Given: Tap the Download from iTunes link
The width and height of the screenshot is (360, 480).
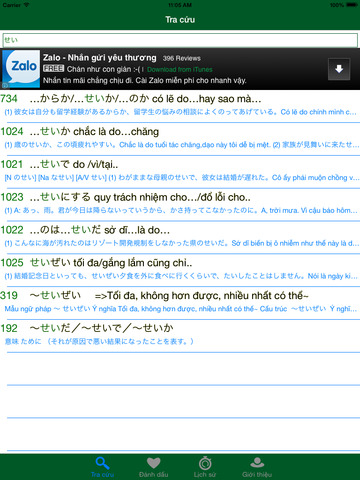Looking at the screenshot, I should 180,69.
